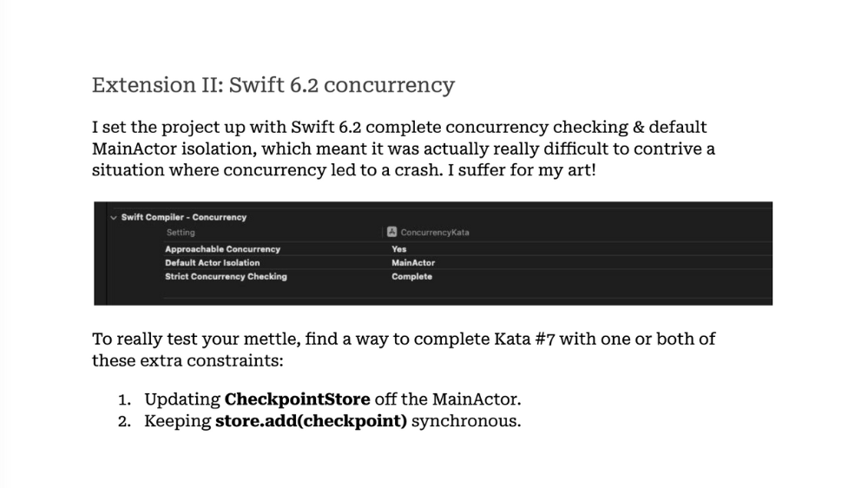Click the ConcurrencyKata app target icon
868x488 pixels.
pyautogui.click(x=392, y=233)
